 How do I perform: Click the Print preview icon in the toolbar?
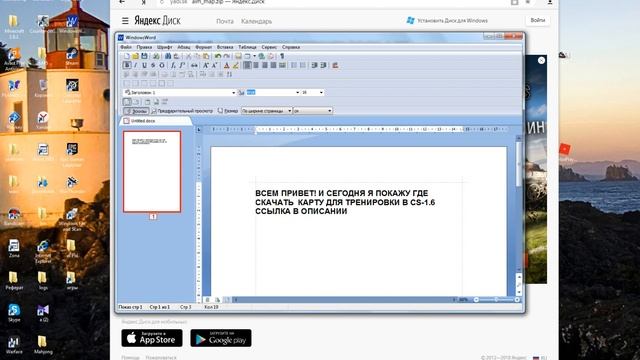click(x=156, y=56)
